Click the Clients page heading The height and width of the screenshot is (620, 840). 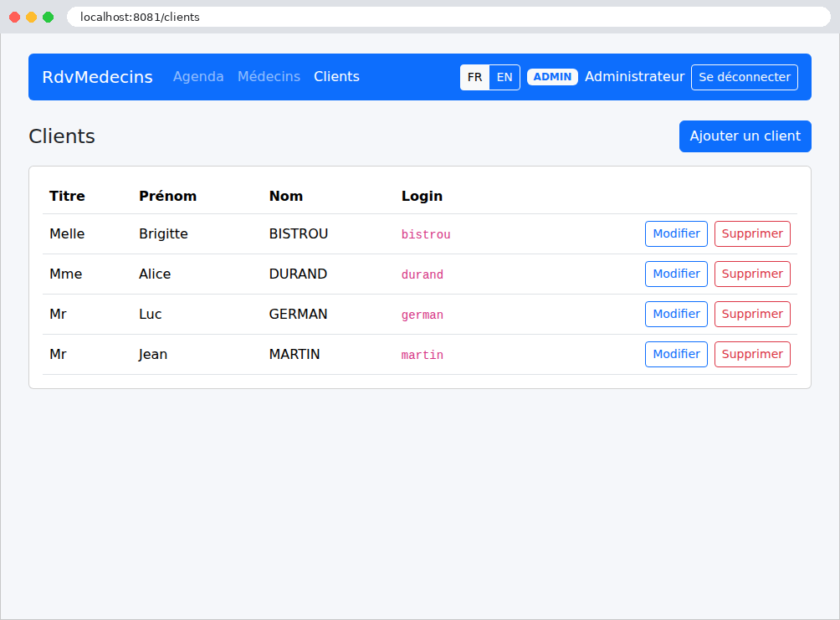pyautogui.click(x=62, y=136)
